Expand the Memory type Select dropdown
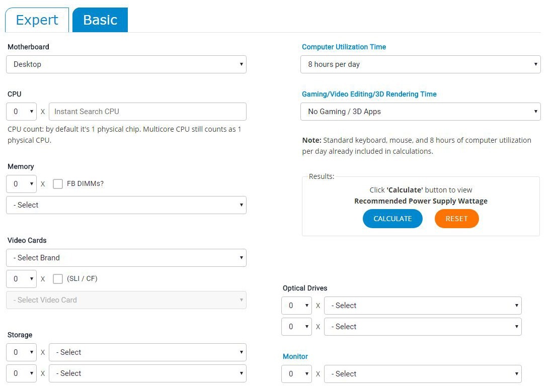This screenshot has height=392, width=555. (x=126, y=205)
